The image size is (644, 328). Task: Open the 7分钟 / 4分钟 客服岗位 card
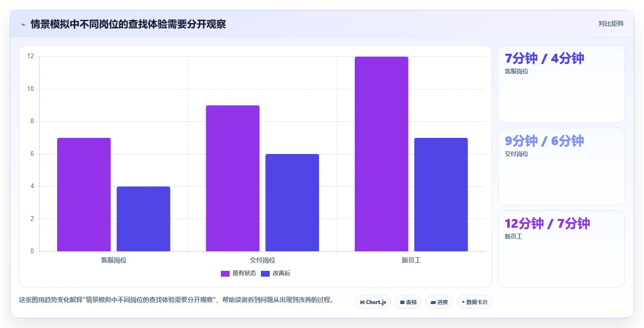point(561,84)
